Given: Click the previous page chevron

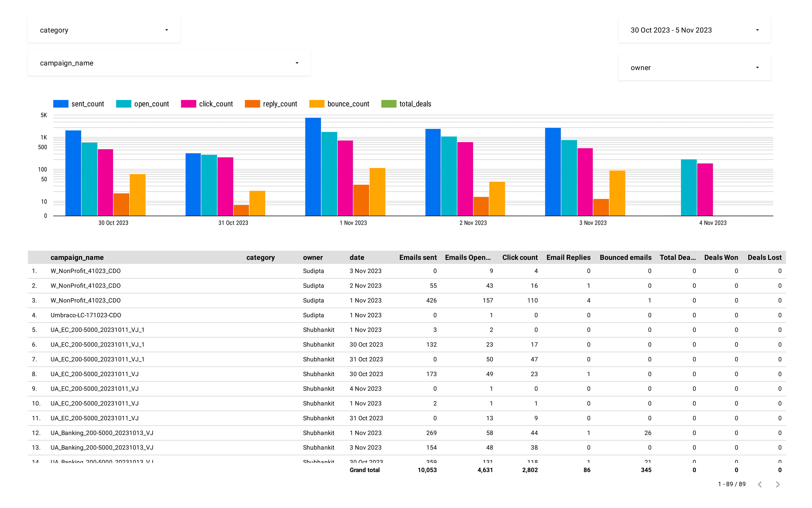Looking at the screenshot, I should pos(760,484).
